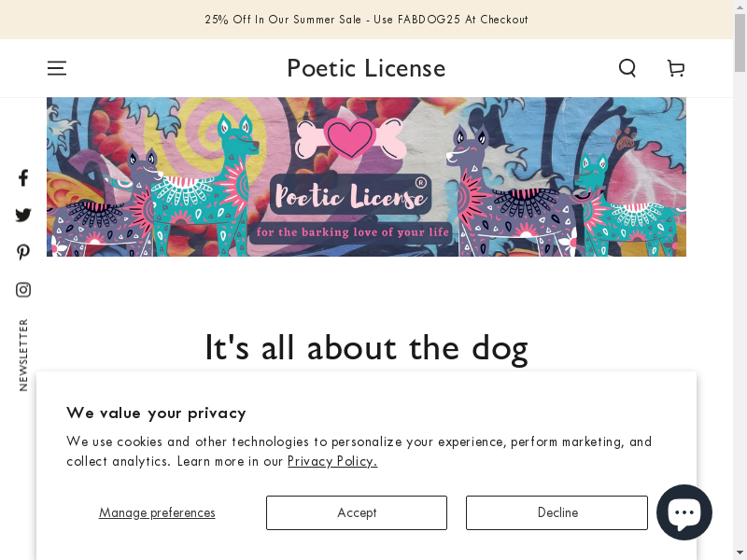Click the "We value your privacy" heading
Viewport: 747px width, 560px height.
156,413
